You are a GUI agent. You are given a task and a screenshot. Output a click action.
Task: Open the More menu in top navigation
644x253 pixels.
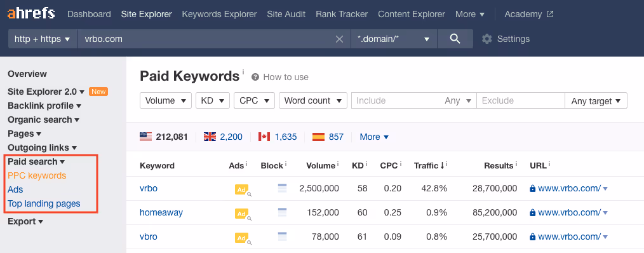coord(470,14)
